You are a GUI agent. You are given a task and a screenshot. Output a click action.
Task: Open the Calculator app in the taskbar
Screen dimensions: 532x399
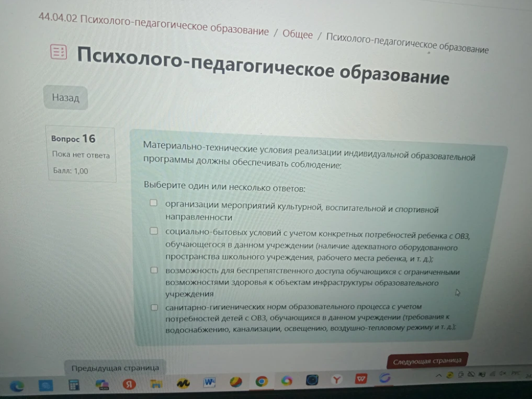tap(74, 385)
